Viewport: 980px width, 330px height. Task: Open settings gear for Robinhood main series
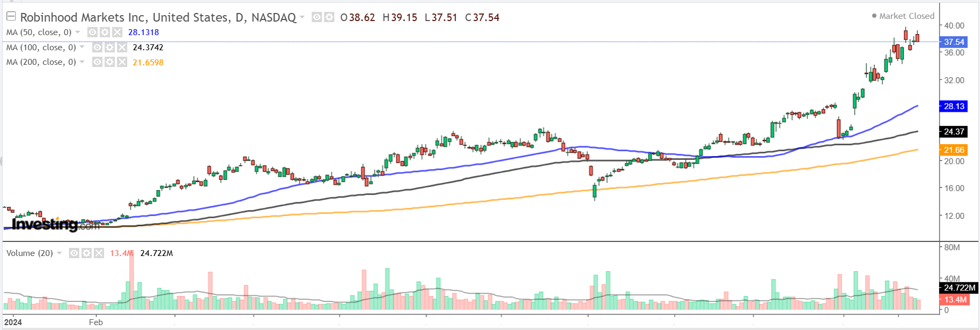[x=328, y=17]
